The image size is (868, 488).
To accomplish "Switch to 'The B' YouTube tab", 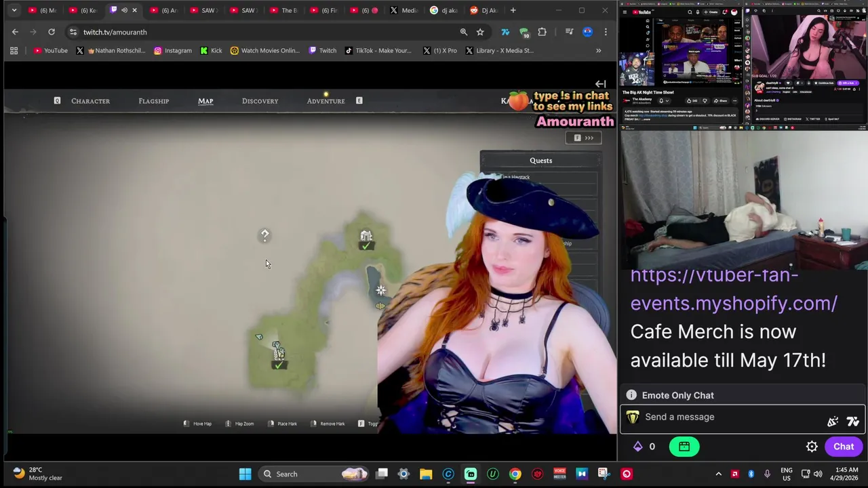I will (285, 10).
